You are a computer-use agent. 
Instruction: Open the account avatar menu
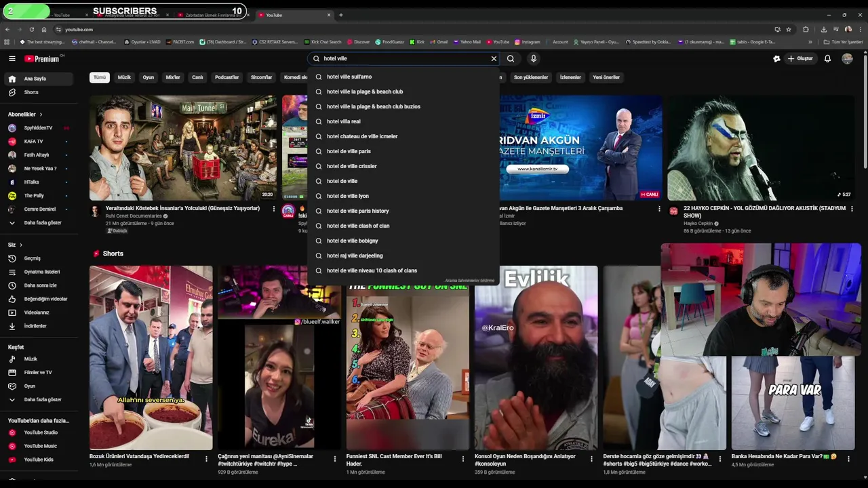(x=847, y=59)
